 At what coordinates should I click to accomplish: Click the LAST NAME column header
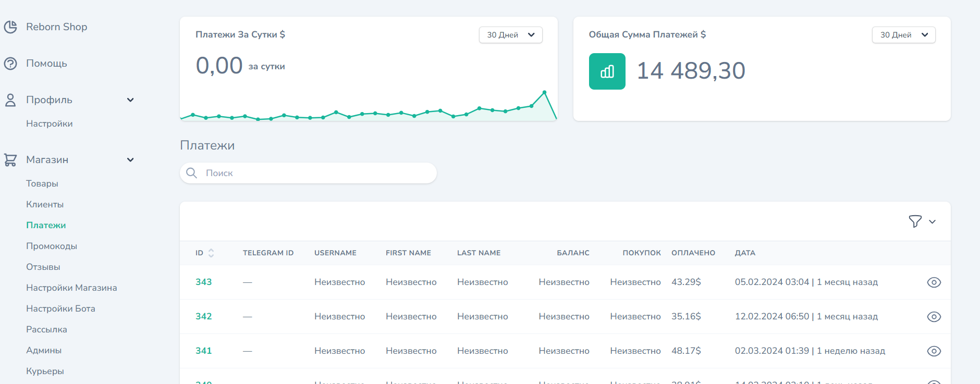coord(479,253)
